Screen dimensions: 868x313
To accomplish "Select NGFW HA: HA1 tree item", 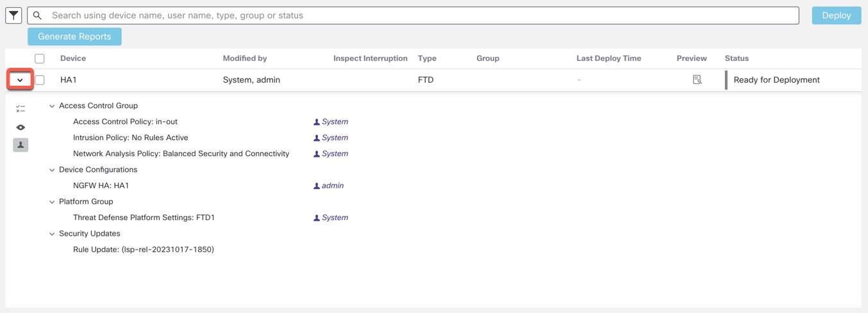I will click(x=101, y=186).
